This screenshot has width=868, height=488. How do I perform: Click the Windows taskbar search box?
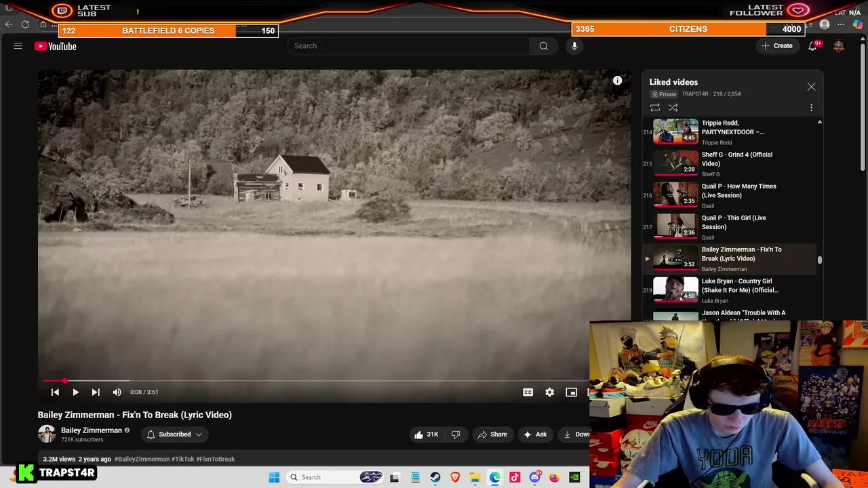(334, 477)
